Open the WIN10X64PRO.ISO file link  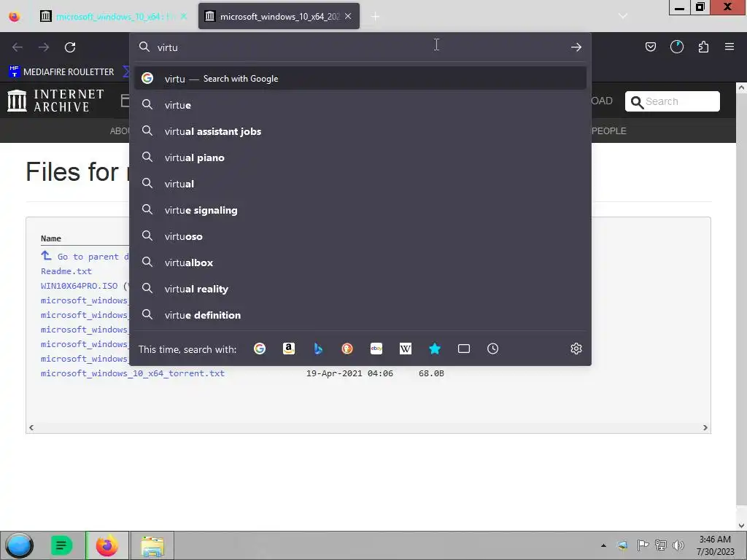[79, 286]
